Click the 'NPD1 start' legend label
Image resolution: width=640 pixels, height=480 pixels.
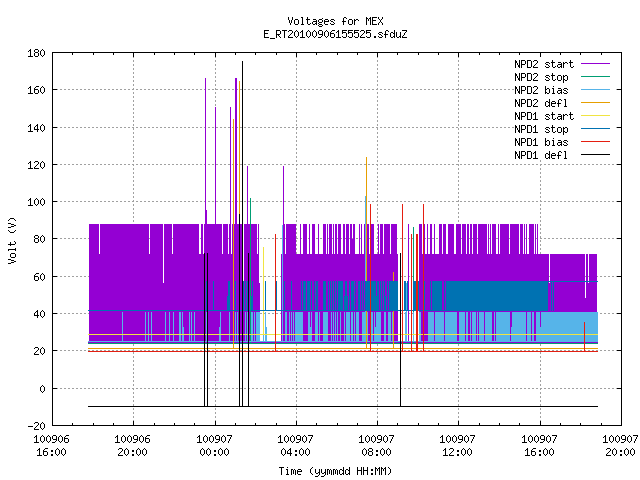click(544, 116)
